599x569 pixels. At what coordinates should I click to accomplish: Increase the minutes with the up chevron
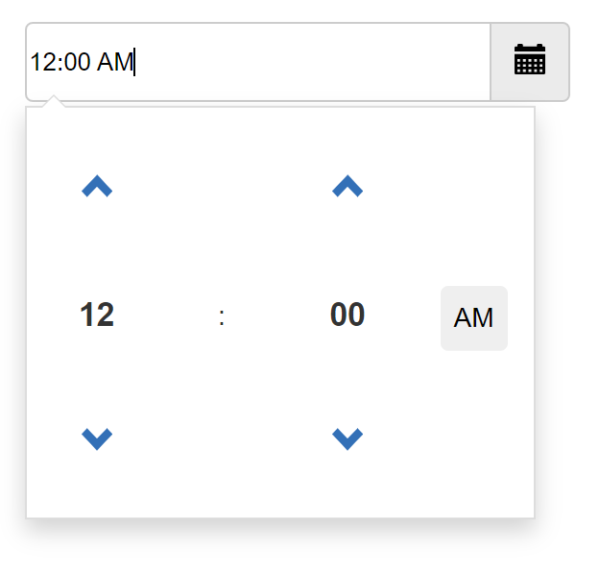[x=347, y=186]
